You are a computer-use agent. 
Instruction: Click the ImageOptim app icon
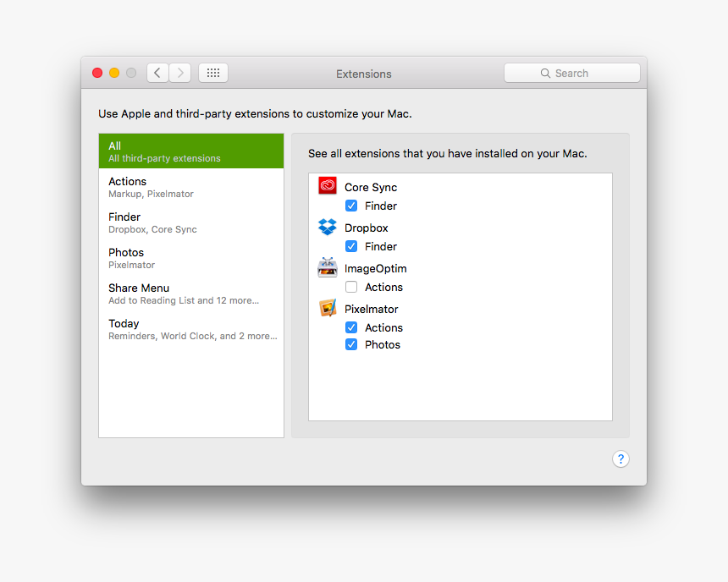coord(328,267)
